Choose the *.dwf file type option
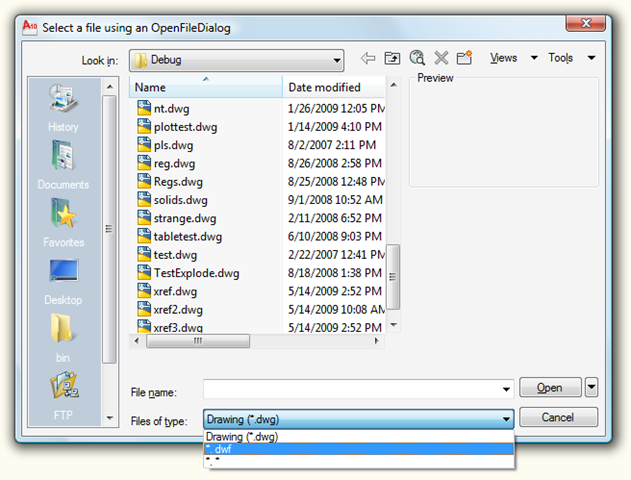This screenshot has height=480, width=631. coord(358,450)
